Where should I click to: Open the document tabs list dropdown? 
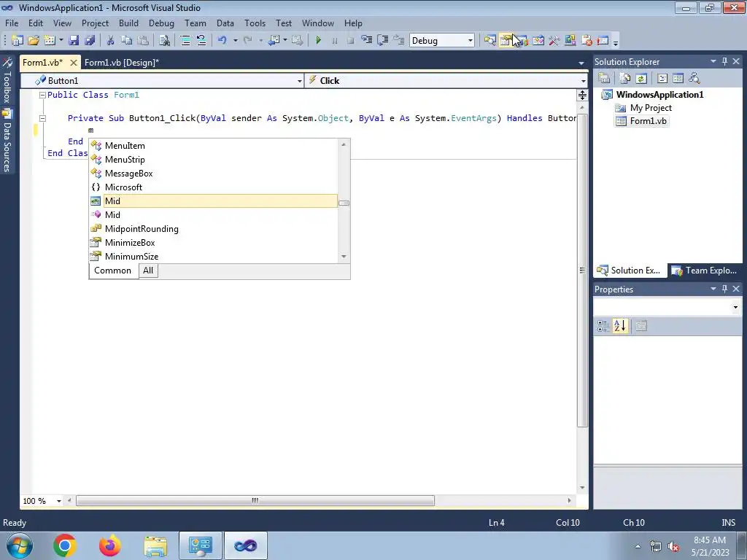click(x=581, y=63)
